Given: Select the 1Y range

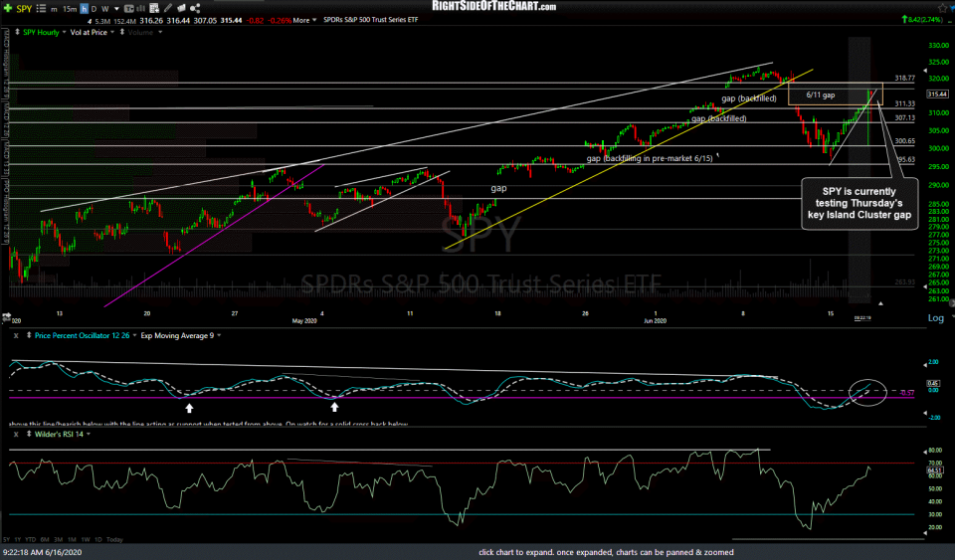Looking at the screenshot, I should pos(18,539).
